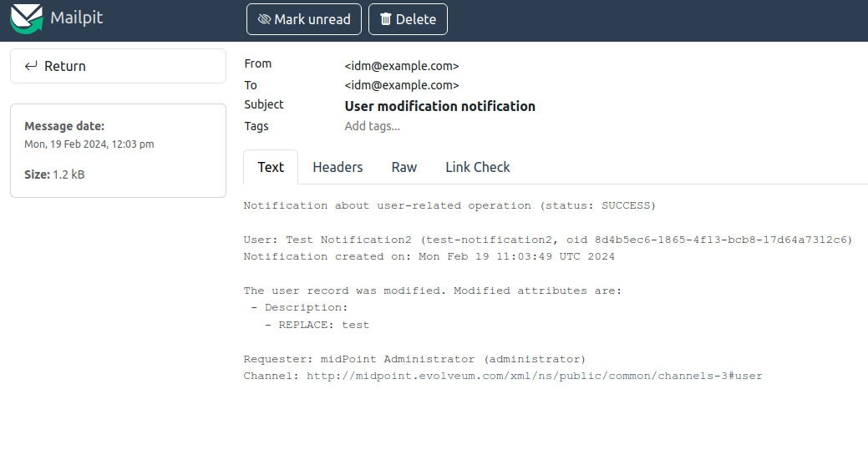Click the To recipient email address
The height and width of the screenshot is (460, 868).
[x=402, y=85]
